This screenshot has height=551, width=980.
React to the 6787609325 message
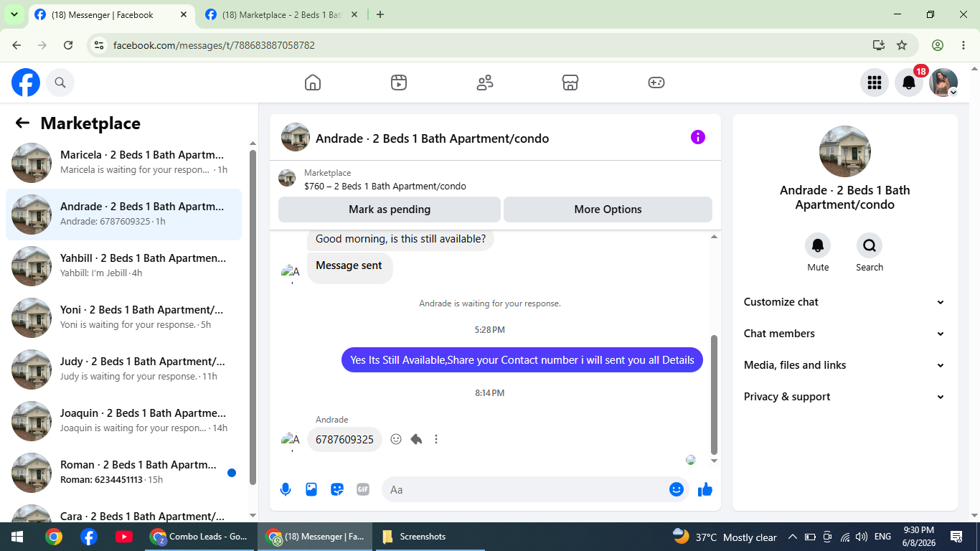coord(396,439)
